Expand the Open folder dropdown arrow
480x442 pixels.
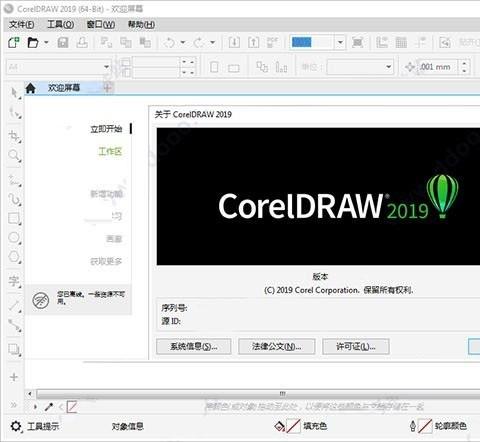pos(46,43)
